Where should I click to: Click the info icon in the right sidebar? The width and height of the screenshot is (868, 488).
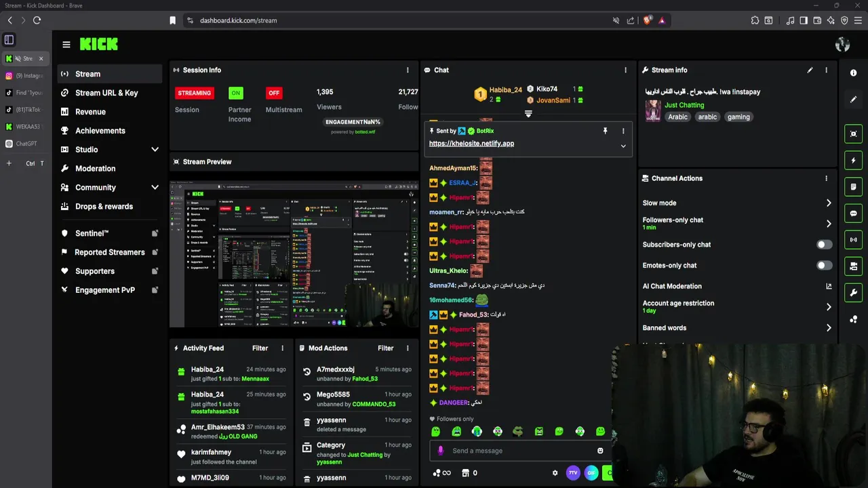coord(853,73)
